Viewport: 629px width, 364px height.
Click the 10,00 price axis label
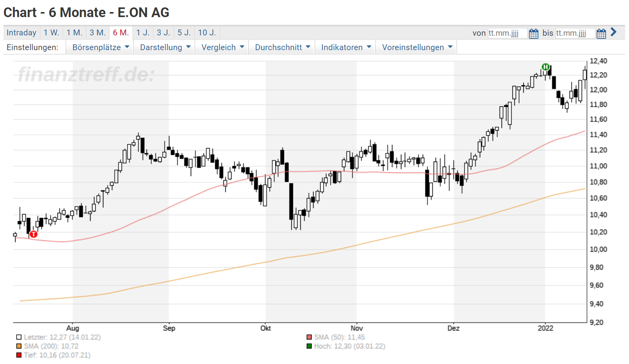coord(598,249)
